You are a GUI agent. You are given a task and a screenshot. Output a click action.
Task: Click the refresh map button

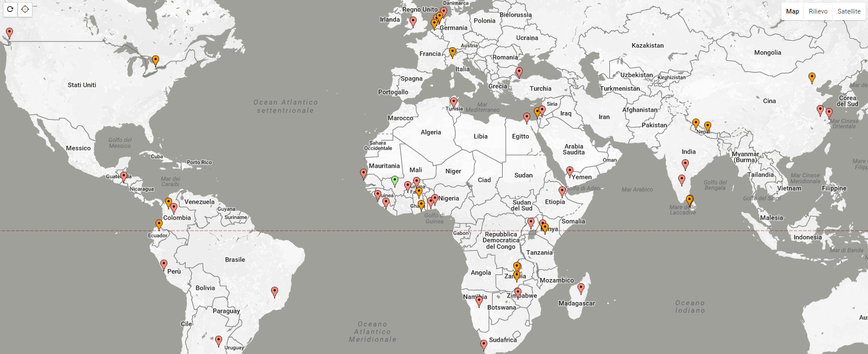(x=10, y=9)
